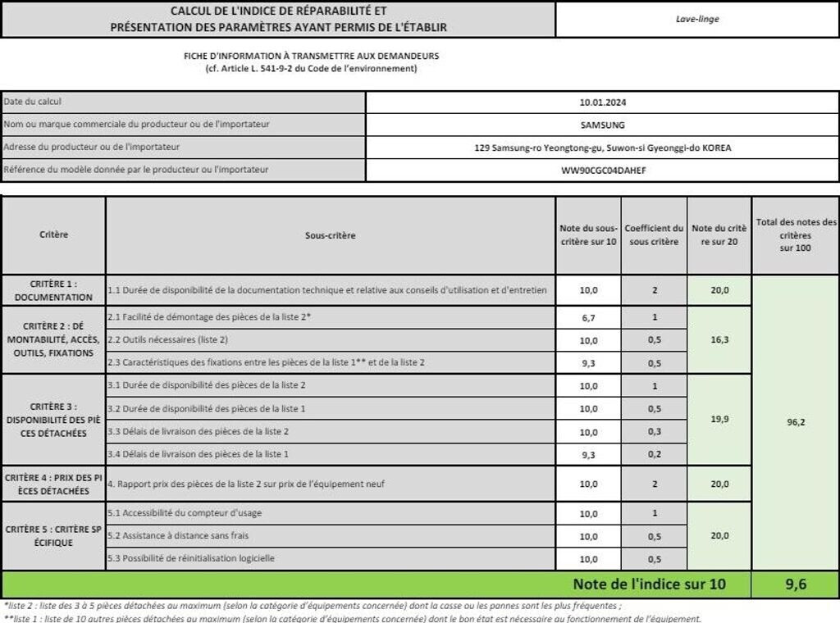Viewport: 840px width, 623px height.
Task: Select the 'CRITÈRE 4 : PRIX DES PIÈCES DÉTACHÉES' cell
Action: click(53, 484)
